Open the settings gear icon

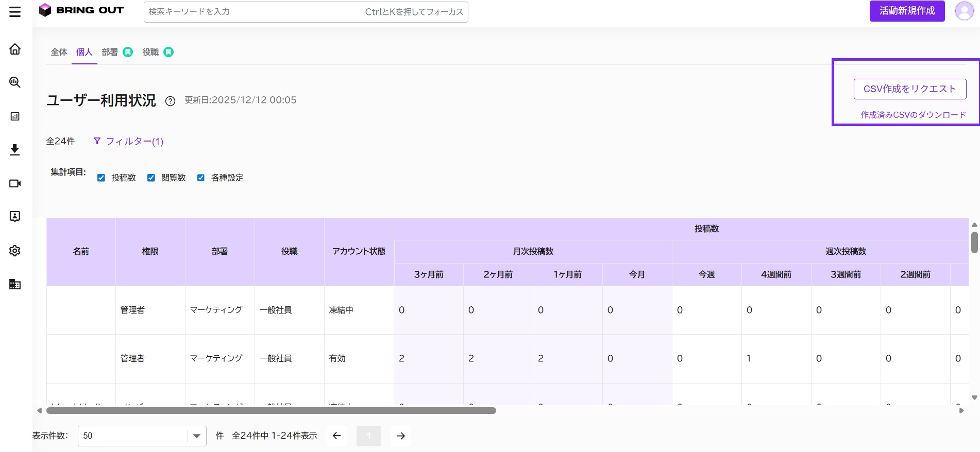pyautogui.click(x=15, y=251)
